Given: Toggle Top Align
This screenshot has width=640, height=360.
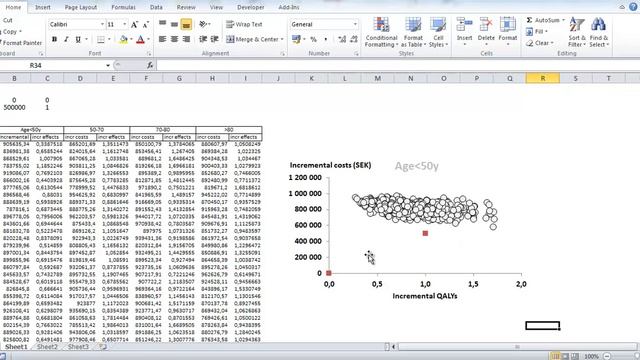Looking at the screenshot, I should (x=162, y=24).
